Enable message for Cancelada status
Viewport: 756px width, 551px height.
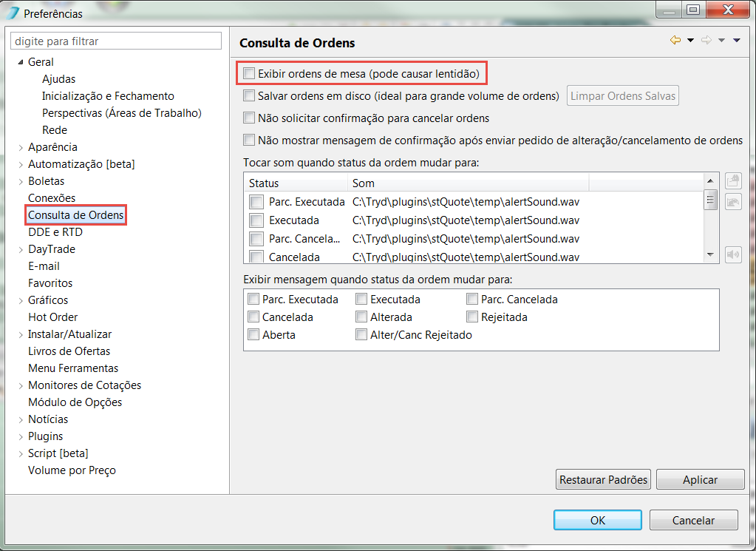point(253,317)
